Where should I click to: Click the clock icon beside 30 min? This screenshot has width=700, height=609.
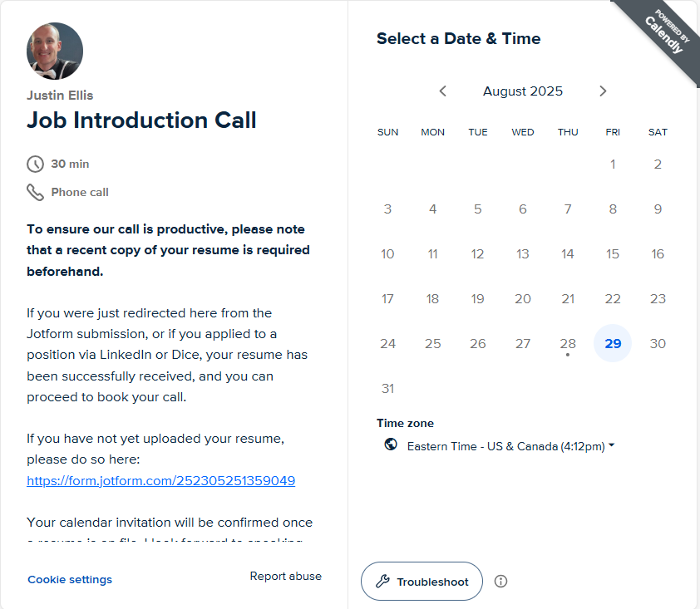pos(35,164)
